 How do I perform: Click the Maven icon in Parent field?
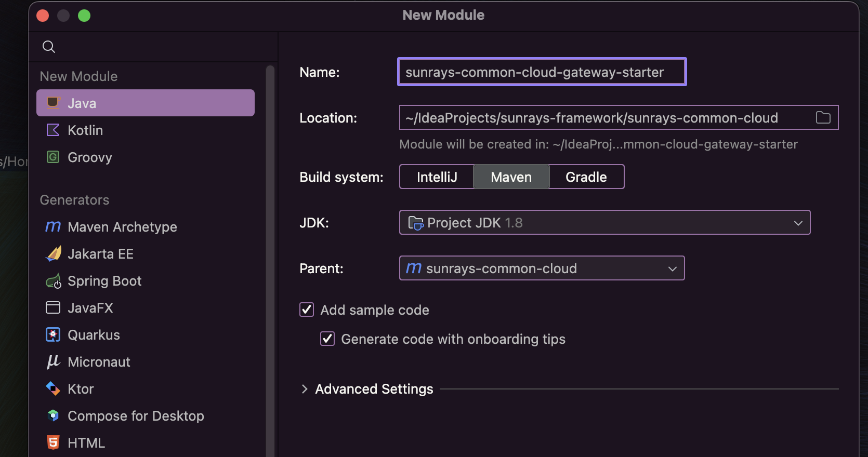[x=414, y=268]
